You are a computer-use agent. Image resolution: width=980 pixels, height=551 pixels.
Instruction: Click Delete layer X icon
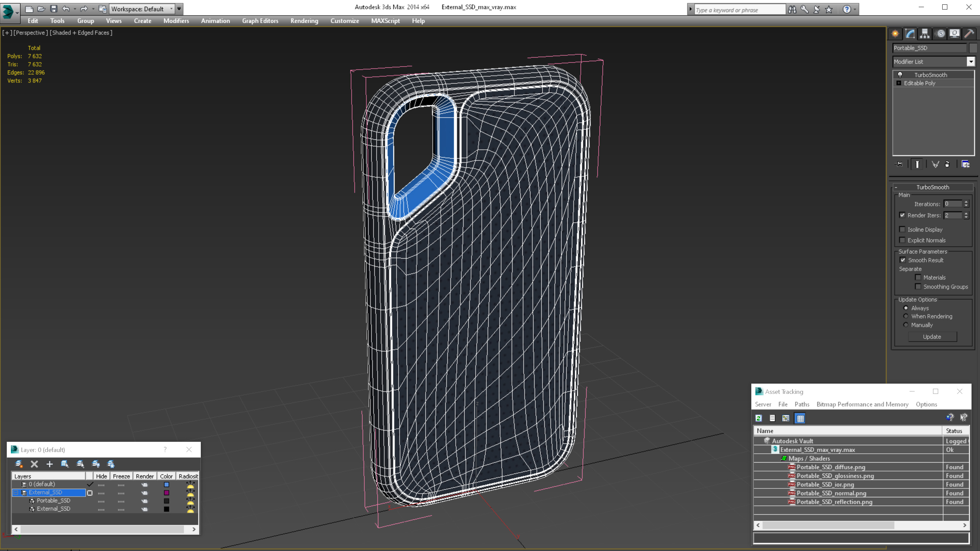pyautogui.click(x=34, y=464)
